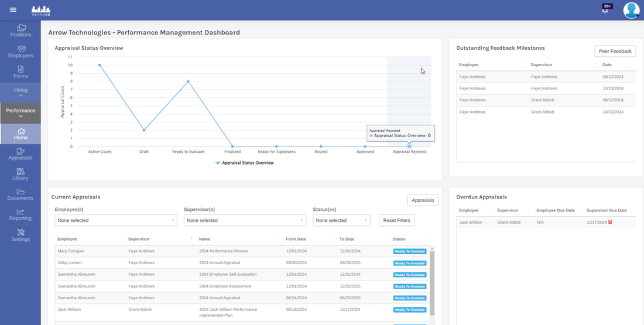Open the Supervisor(s) filter dropdown
644x325 pixels.
pos(245,220)
